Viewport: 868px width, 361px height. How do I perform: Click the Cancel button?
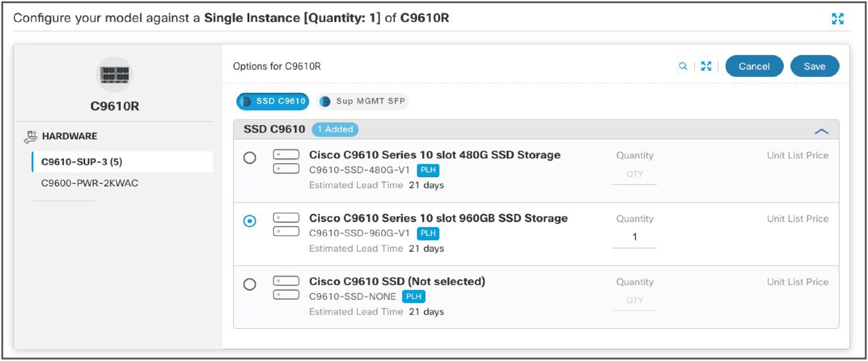point(754,66)
